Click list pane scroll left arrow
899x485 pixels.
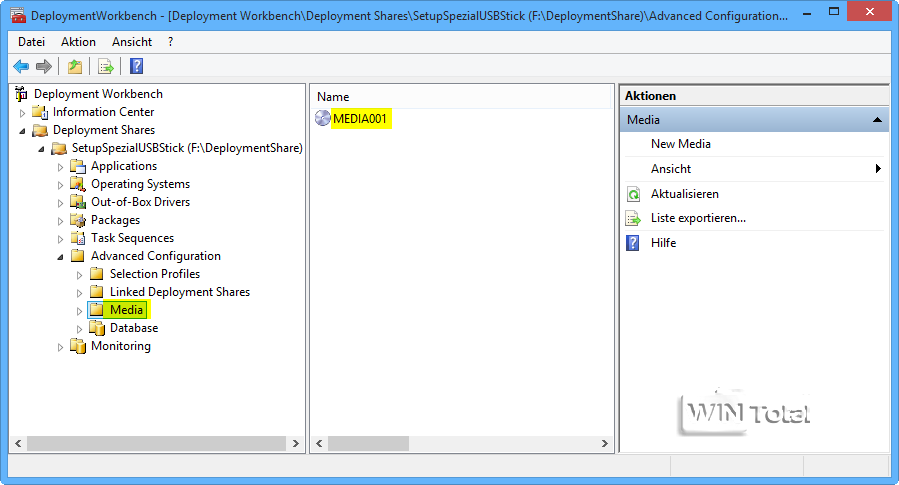319,443
